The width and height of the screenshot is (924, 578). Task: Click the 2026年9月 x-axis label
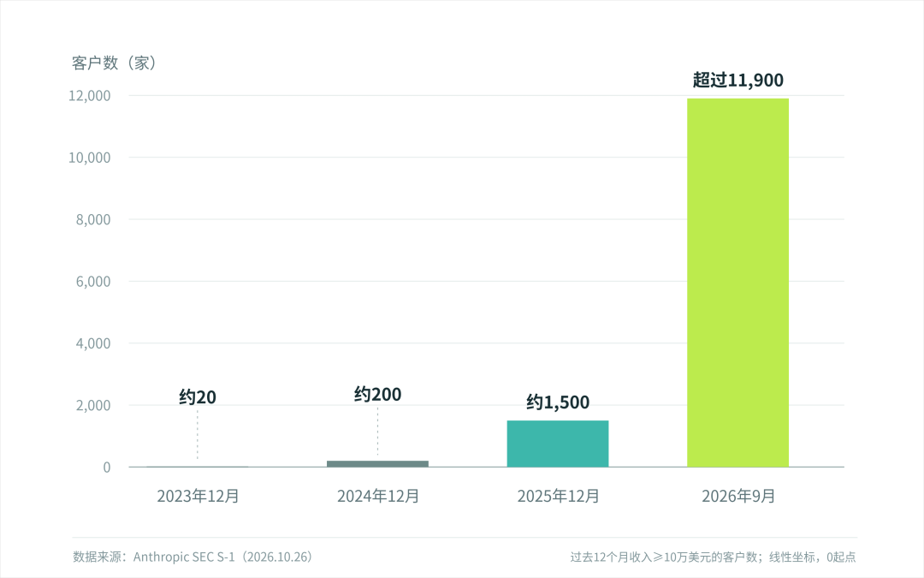[x=737, y=496]
